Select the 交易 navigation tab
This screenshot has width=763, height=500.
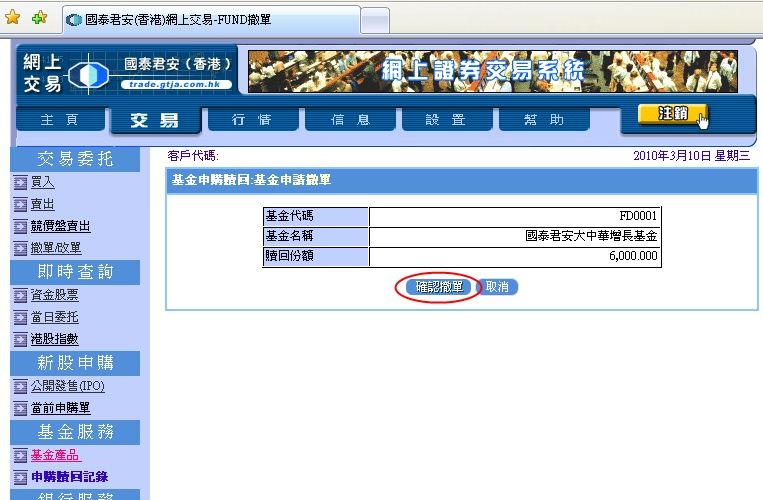point(155,120)
